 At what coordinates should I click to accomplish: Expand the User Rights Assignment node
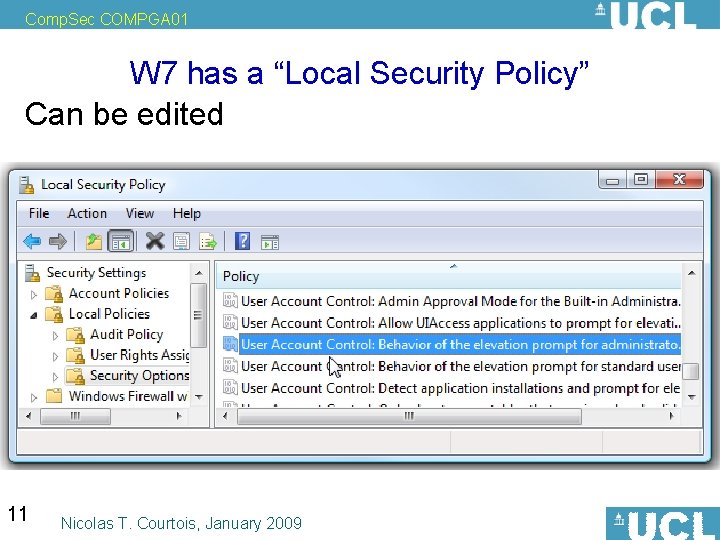[x=55, y=356]
